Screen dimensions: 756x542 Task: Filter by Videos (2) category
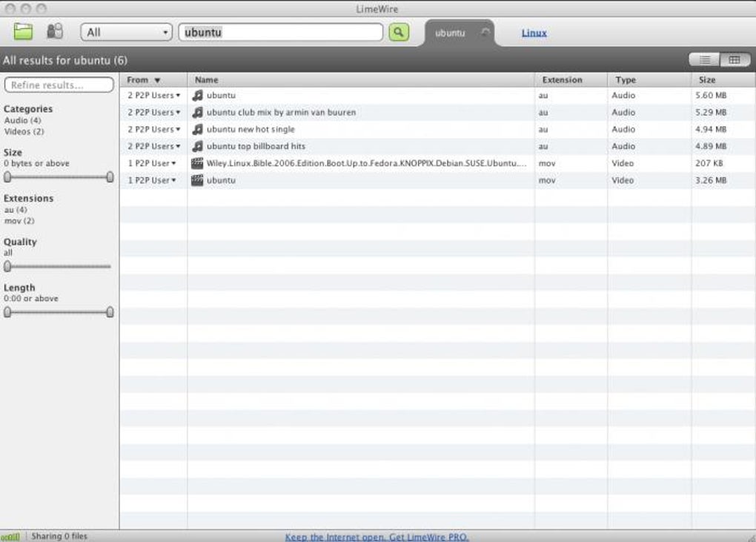point(24,131)
